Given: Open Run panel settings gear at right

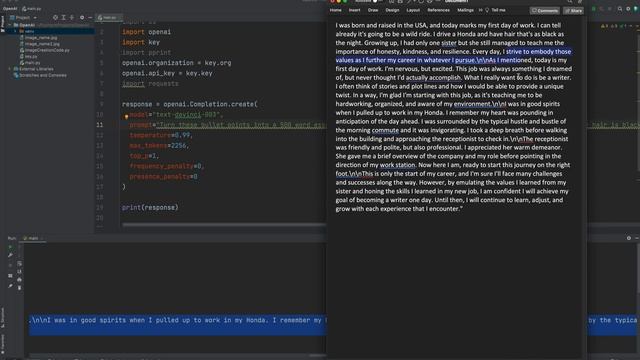Looking at the screenshot, I should tap(629, 238).
